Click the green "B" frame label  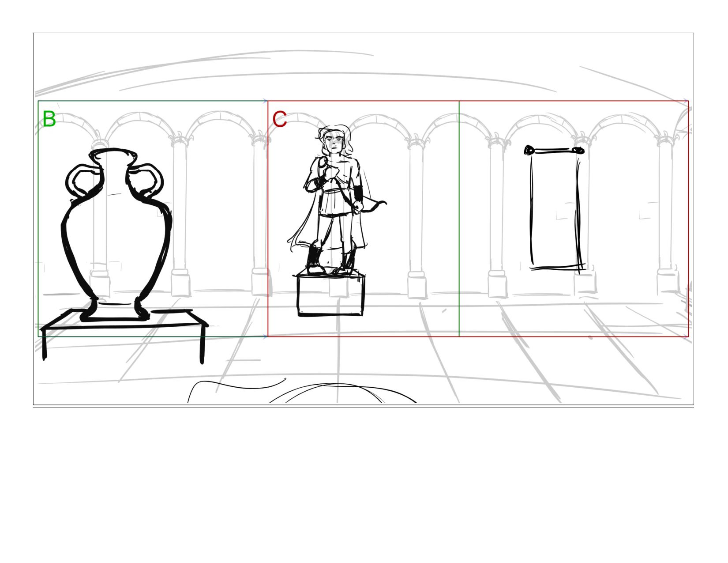click(49, 119)
